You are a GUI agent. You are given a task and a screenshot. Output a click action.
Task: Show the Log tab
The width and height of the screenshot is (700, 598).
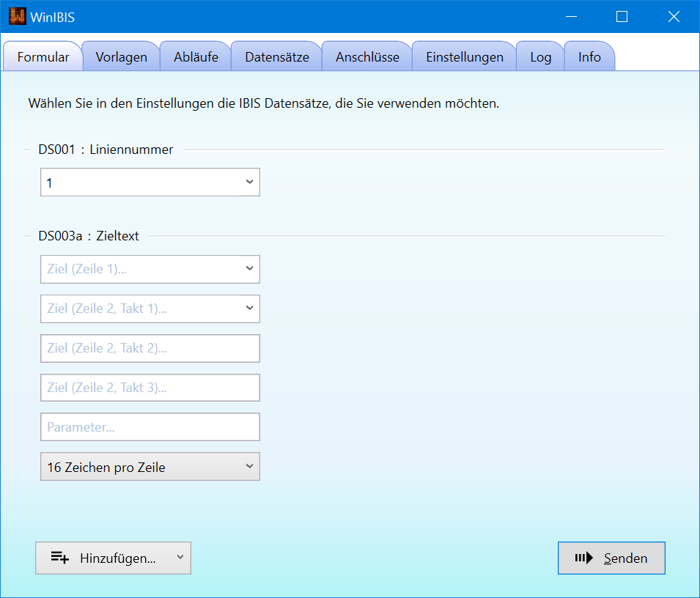541,56
